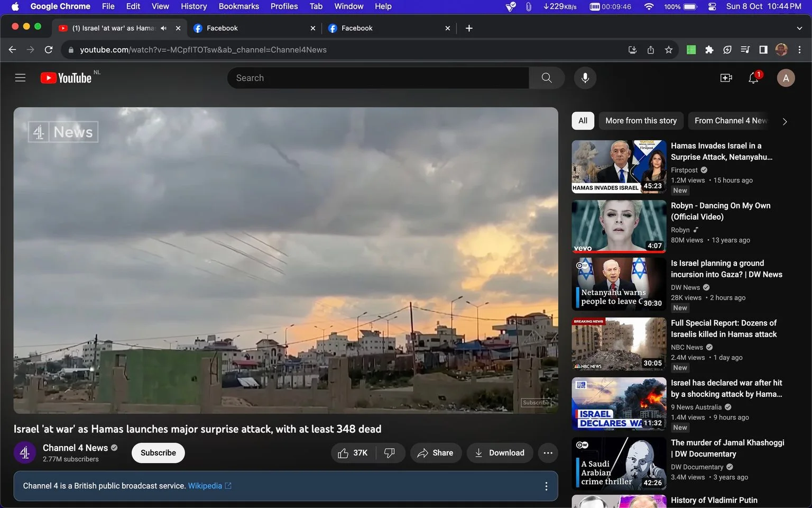Screen dimensions: 812x508
Task: Toggle Chrome side panel icon
Action: [x=763, y=50]
